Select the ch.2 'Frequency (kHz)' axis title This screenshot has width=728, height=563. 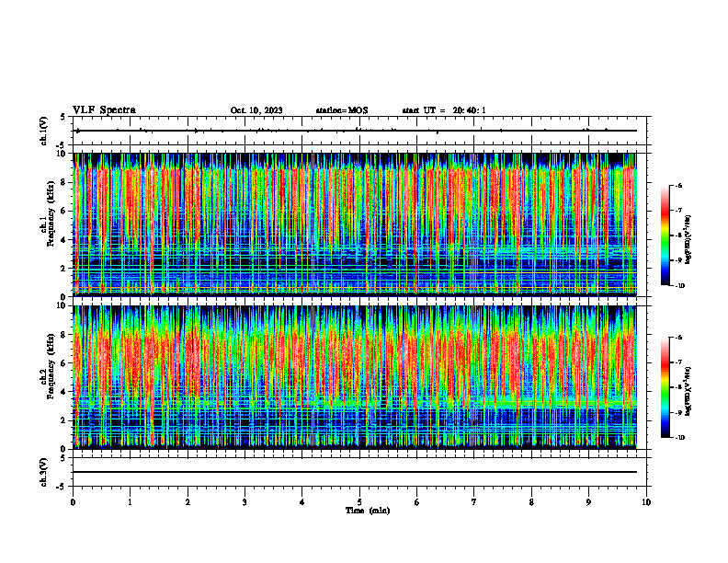[x=51, y=368]
